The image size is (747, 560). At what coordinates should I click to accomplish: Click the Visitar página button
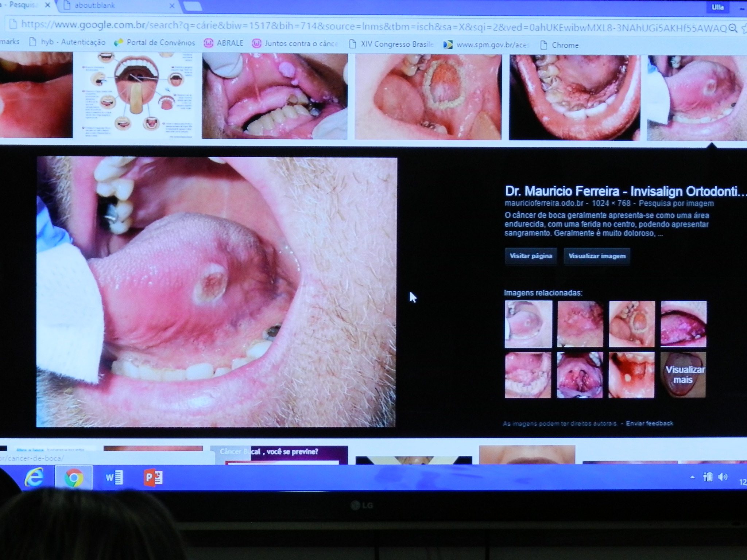coord(531,256)
